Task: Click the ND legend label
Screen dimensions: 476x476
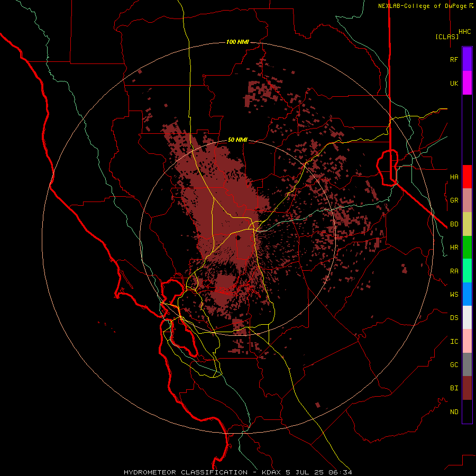Action: pos(454,412)
